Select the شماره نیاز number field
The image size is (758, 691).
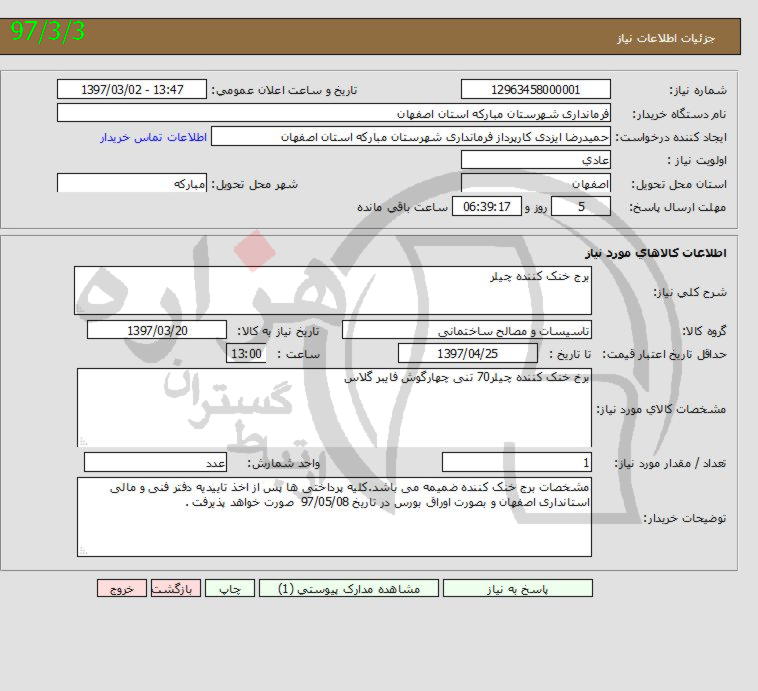click(536, 89)
